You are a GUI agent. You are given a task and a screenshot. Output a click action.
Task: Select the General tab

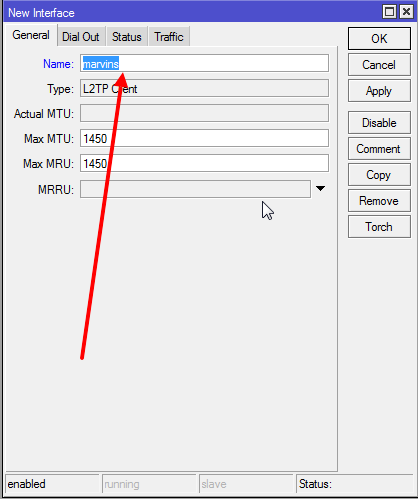point(31,35)
